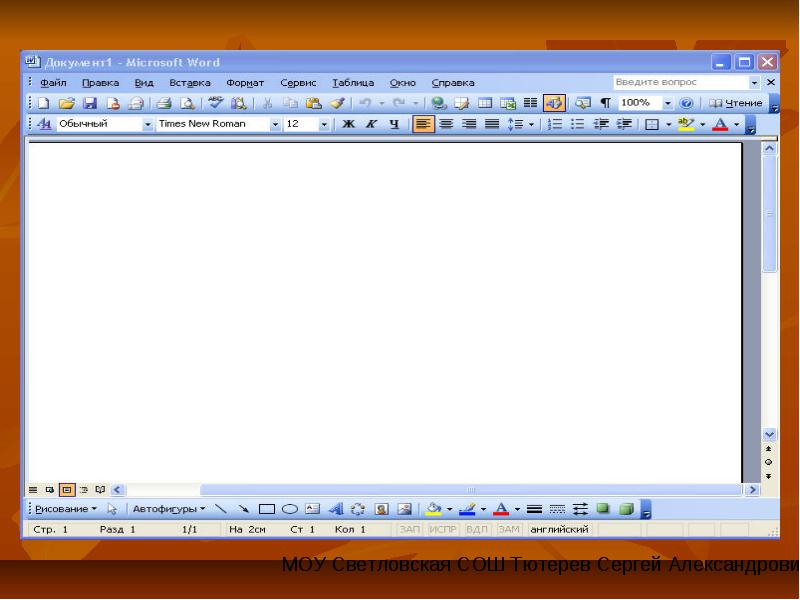Open Print Preview
800x600 pixels.
[187, 104]
